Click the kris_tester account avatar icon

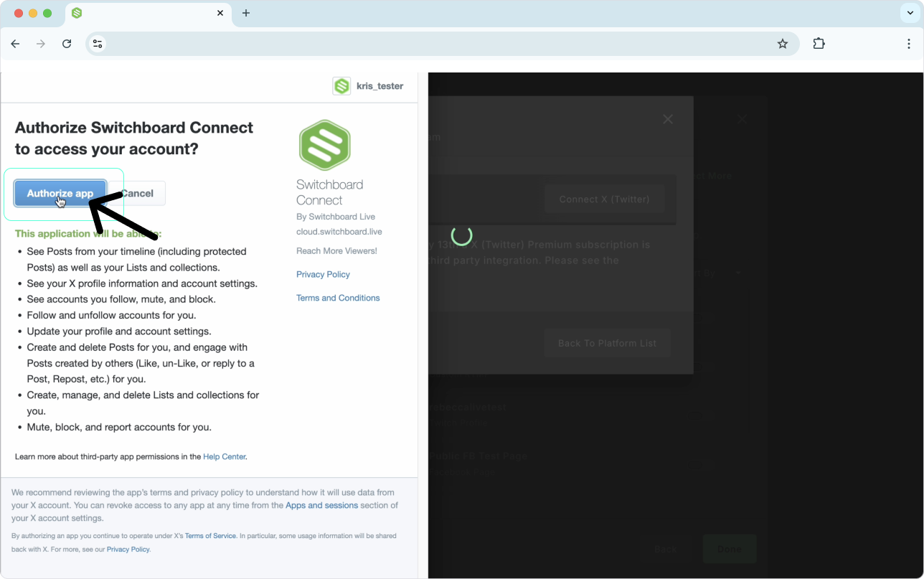[x=341, y=86]
